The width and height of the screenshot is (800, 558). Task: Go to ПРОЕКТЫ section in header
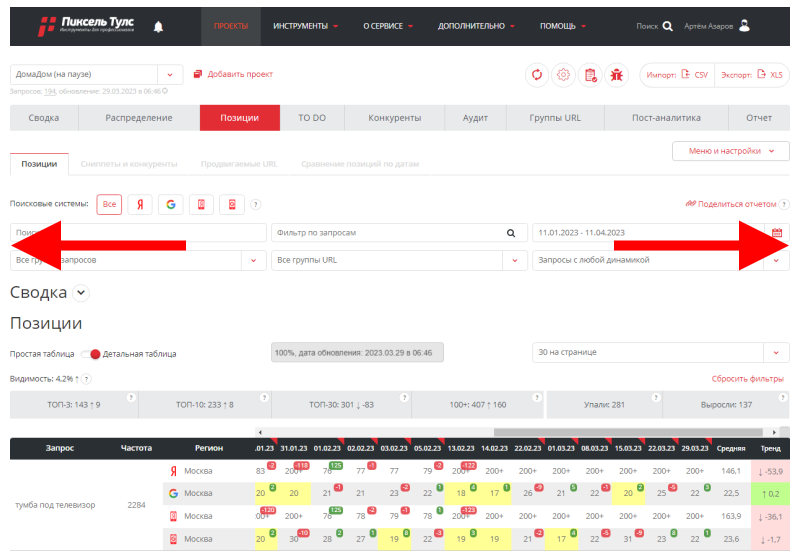click(231, 26)
